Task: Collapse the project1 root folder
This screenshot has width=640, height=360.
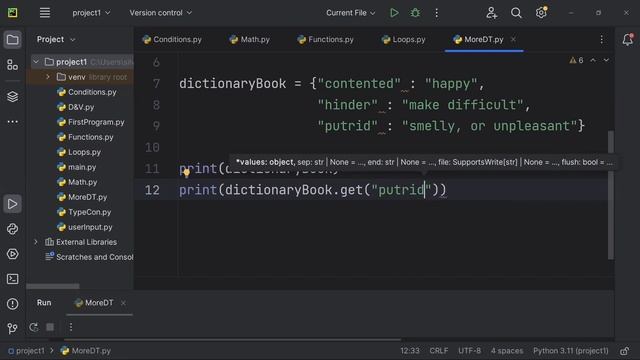Action: [x=36, y=62]
